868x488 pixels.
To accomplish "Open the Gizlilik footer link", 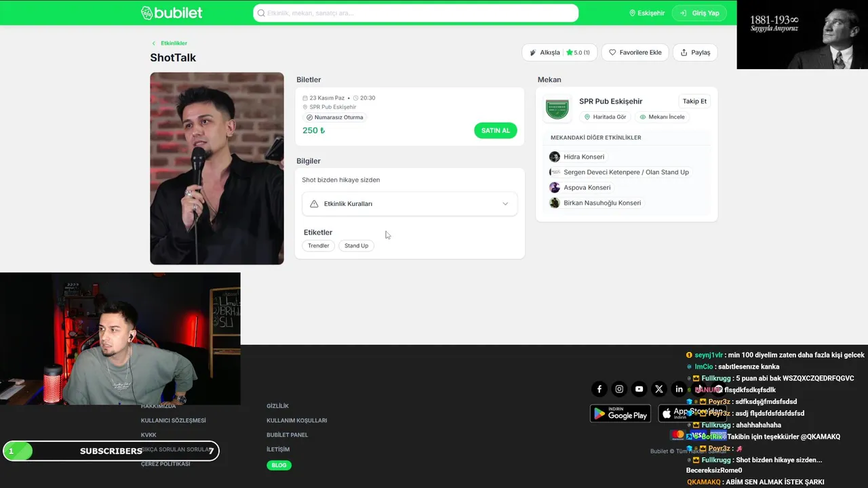I will (277, 406).
